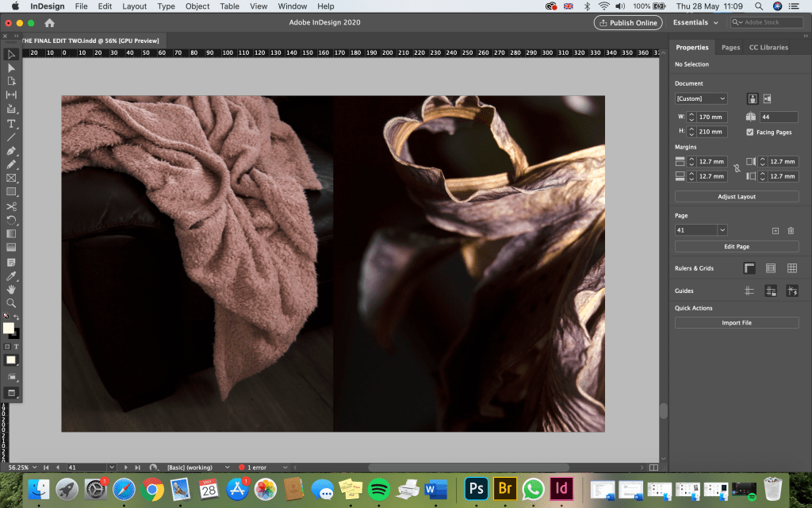Viewport: 812px width, 508px height.
Task: Click the fill color swatch
Action: 9,328
